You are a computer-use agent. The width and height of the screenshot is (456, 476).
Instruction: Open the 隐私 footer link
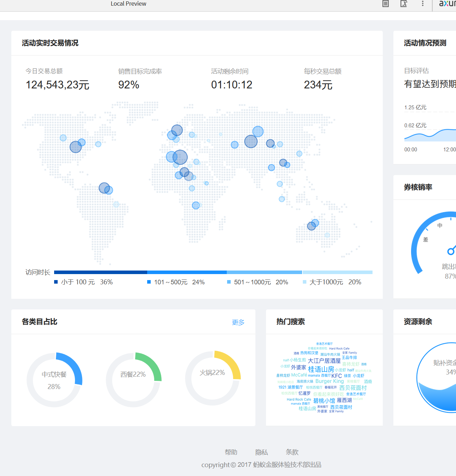[261, 452]
